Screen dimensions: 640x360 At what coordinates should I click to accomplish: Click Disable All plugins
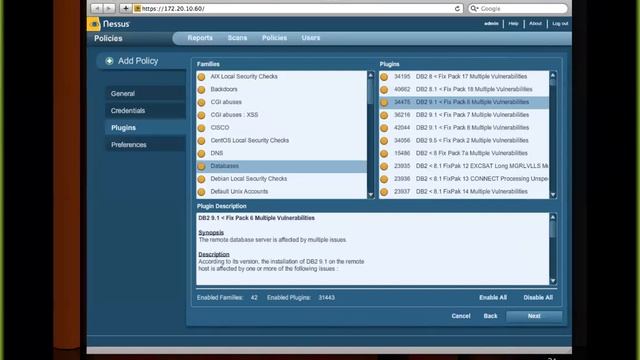click(x=538, y=298)
